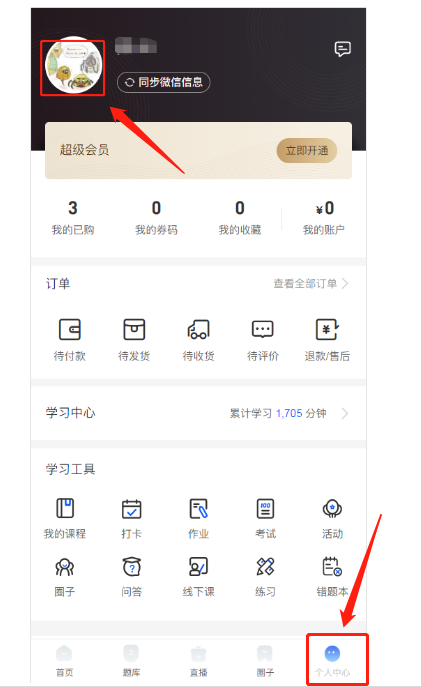The image size is (421, 687).
Task: Switch to 圈子 bottom tab
Action: coord(265,661)
